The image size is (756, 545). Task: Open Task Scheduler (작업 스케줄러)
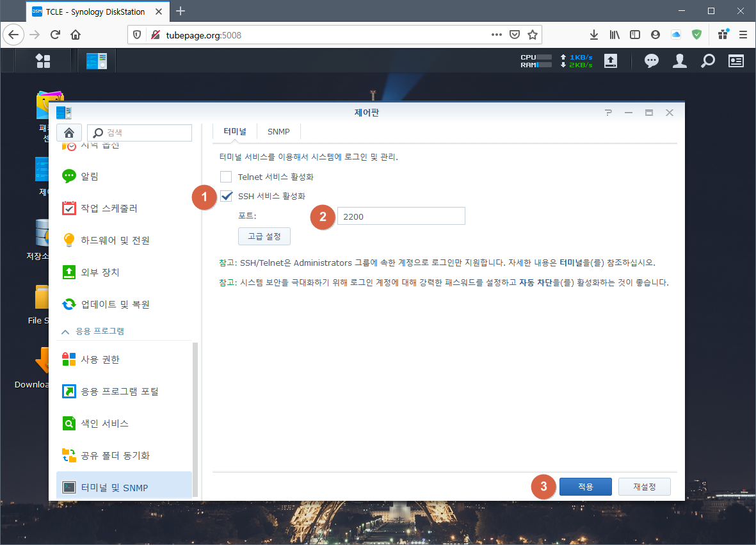click(x=124, y=208)
